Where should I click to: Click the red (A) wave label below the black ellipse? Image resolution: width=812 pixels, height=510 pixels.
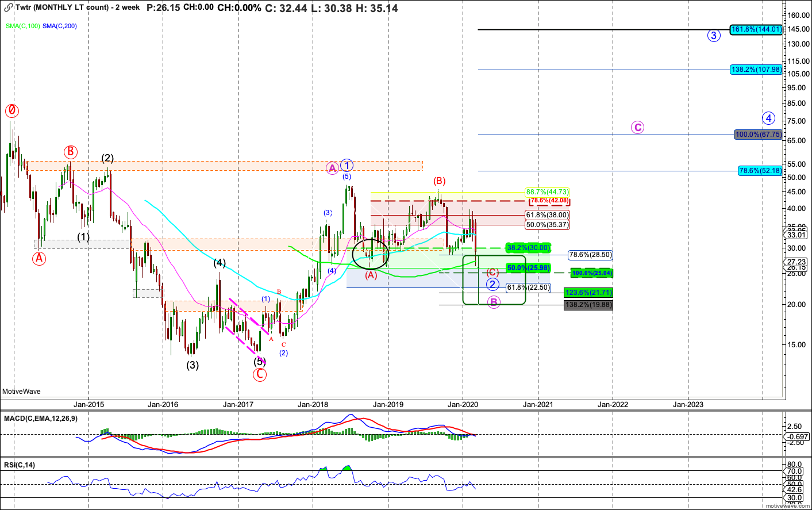(x=371, y=275)
